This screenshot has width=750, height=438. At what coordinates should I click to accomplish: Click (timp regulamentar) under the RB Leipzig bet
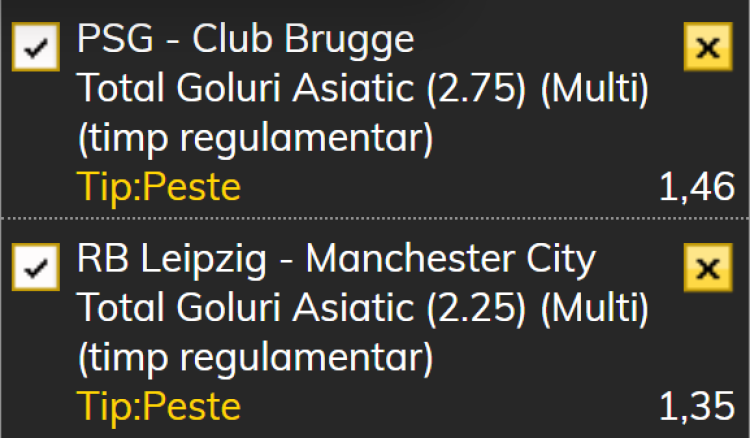point(255,357)
